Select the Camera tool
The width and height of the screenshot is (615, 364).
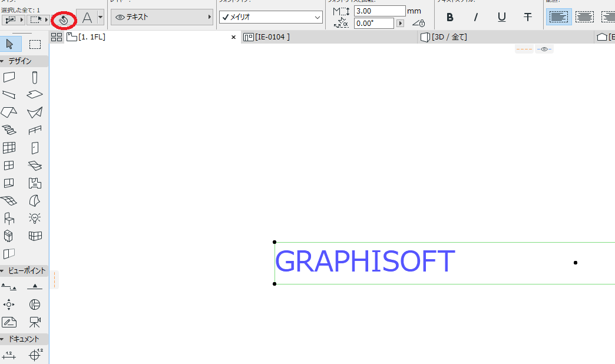point(35,322)
